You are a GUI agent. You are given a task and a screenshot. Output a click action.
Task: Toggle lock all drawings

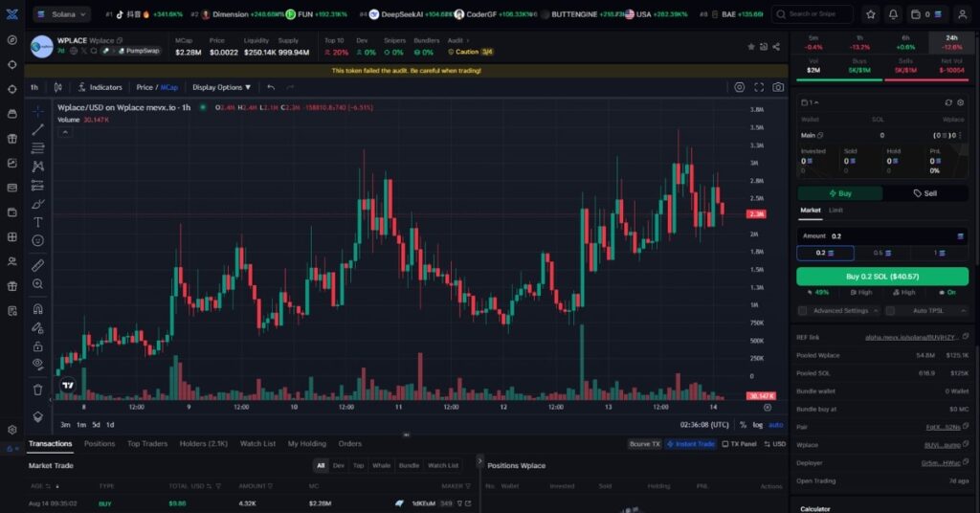pyautogui.click(x=38, y=346)
